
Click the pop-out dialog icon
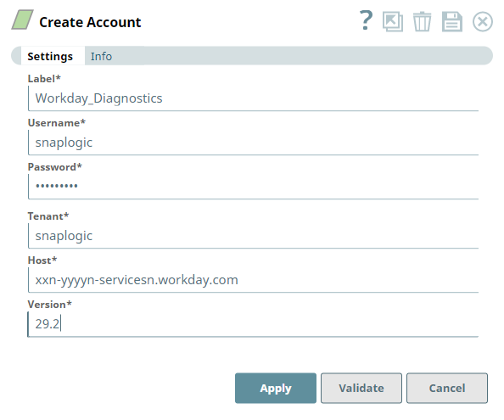(393, 21)
